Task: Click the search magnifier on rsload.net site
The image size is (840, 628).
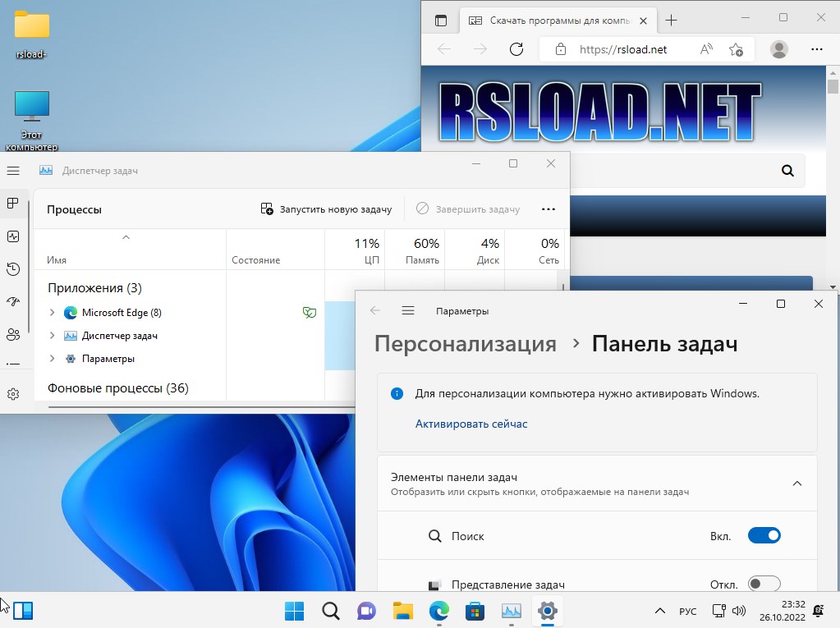Action: [x=787, y=171]
